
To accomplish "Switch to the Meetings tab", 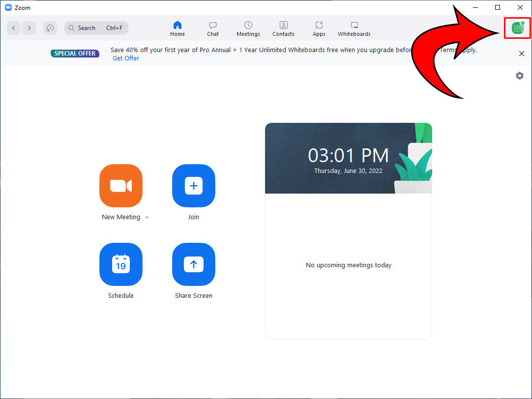I will tap(248, 28).
